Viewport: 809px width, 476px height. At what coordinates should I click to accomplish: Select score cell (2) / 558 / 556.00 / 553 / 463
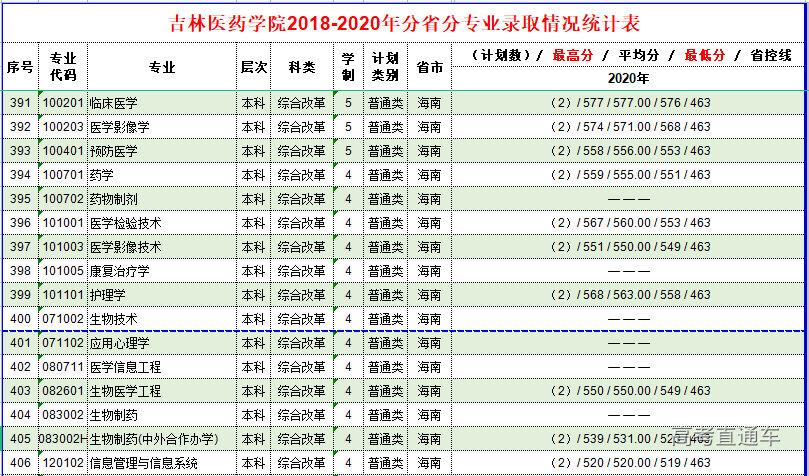pos(628,151)
